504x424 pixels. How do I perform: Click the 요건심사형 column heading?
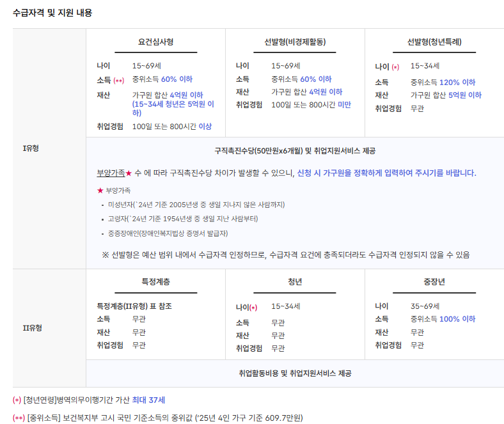[x=156, y=42]
